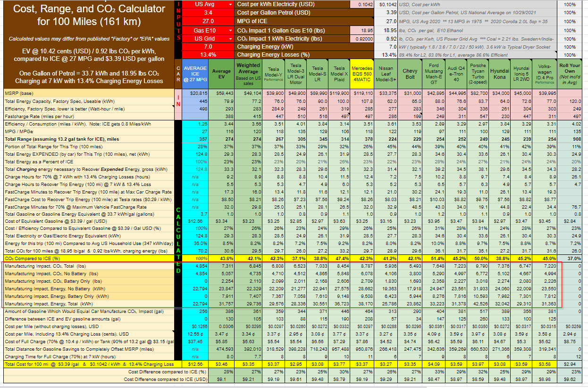Click the 3.4 cost per gallon input

click(208, 13)
